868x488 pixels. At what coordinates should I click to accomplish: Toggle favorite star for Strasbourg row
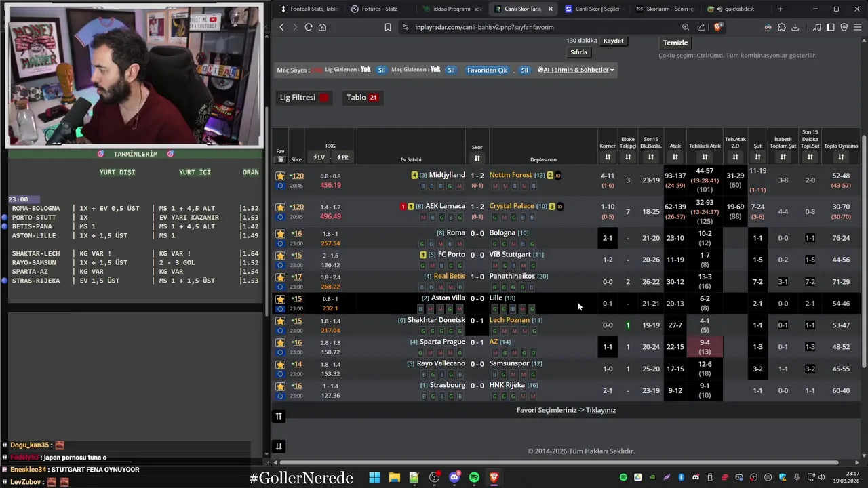280,386
